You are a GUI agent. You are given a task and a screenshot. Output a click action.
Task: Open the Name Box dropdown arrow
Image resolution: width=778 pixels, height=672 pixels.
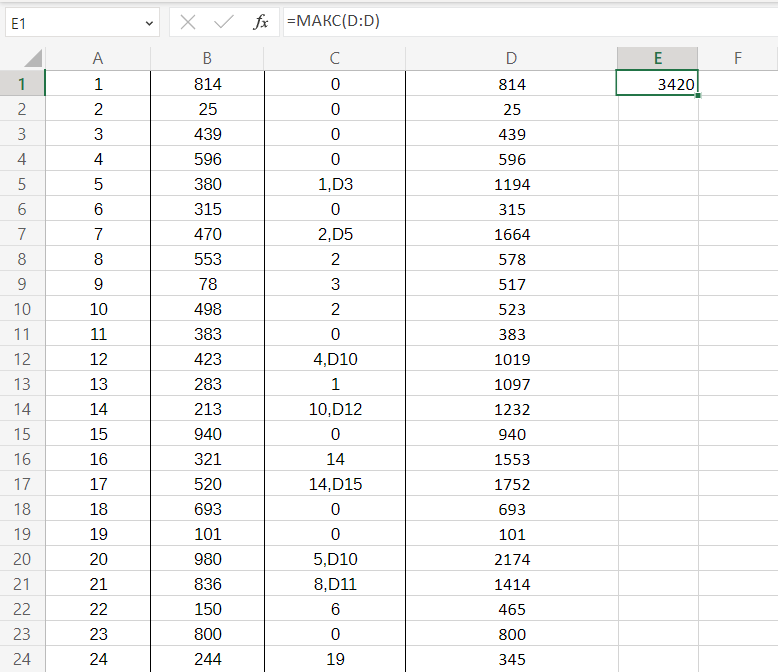point(150,22)
